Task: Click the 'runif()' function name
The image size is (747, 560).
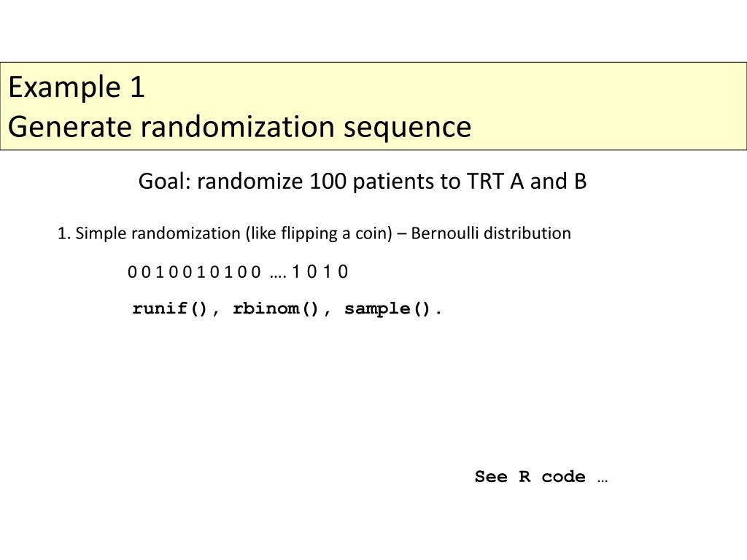Action: tap(170, 308)
